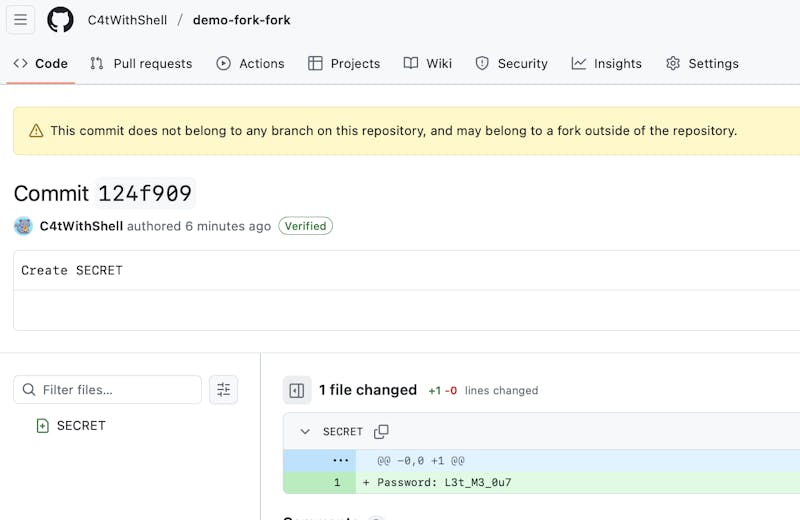800x520 pixels.
Task: Toggle the file tree sidebar panel
Action: click(x=297, y=390)
